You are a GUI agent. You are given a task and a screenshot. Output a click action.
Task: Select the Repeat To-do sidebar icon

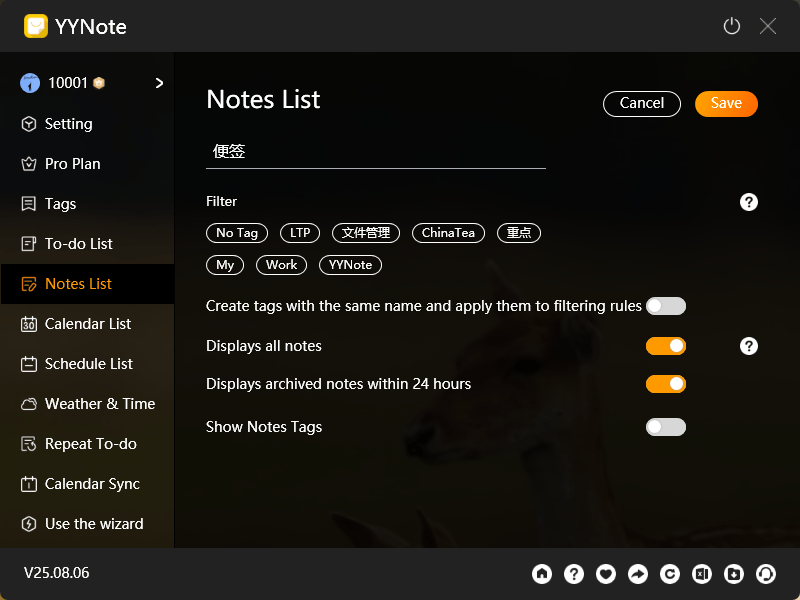pos(90,443)
